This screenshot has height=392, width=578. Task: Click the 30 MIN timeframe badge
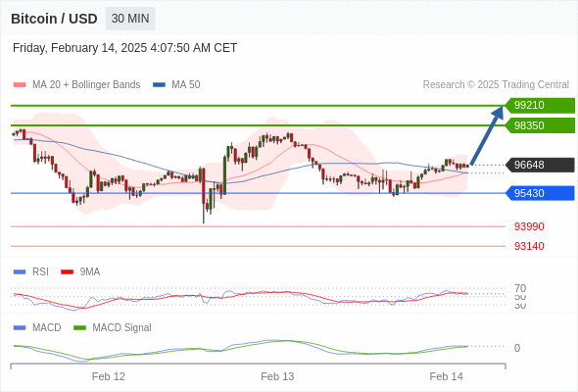pyautogui.click(x=130, y=19)
